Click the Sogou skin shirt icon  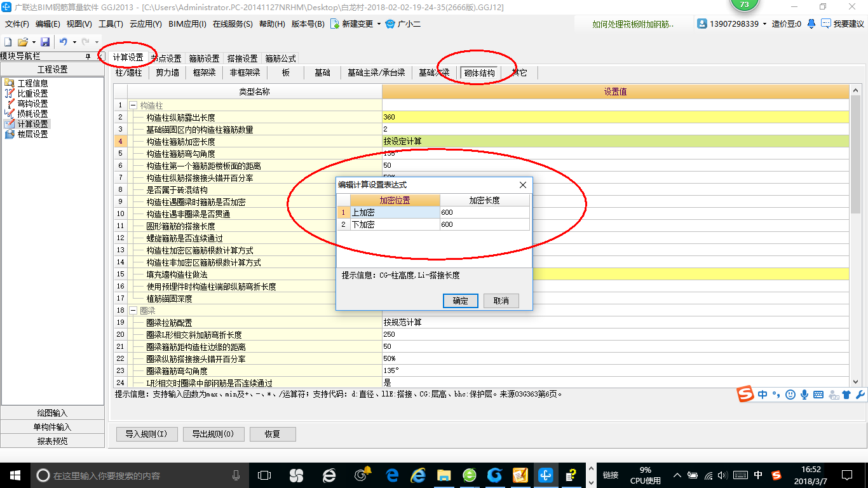pos(846,395)
